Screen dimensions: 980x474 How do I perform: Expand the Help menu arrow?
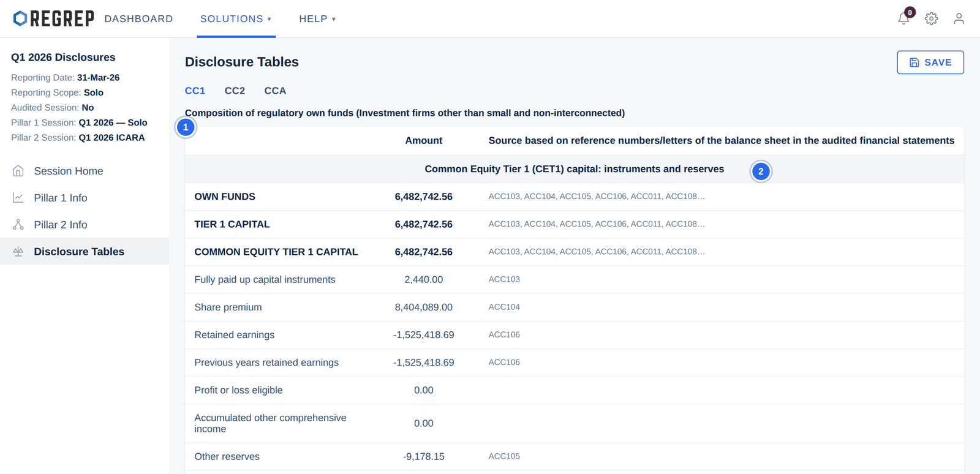click(334, 20)
